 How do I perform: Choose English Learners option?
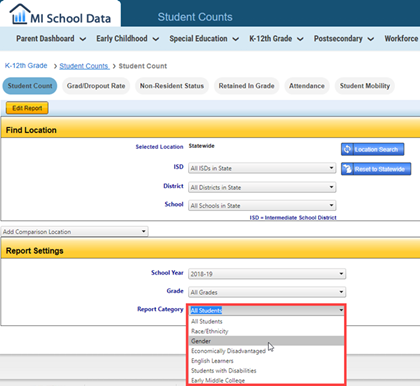(x=266, y=361)
